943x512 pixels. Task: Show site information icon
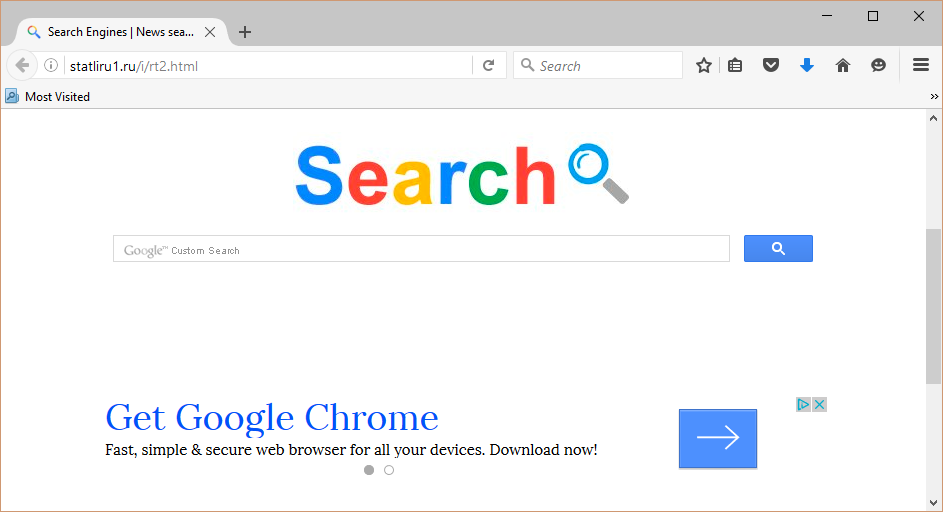51,65
